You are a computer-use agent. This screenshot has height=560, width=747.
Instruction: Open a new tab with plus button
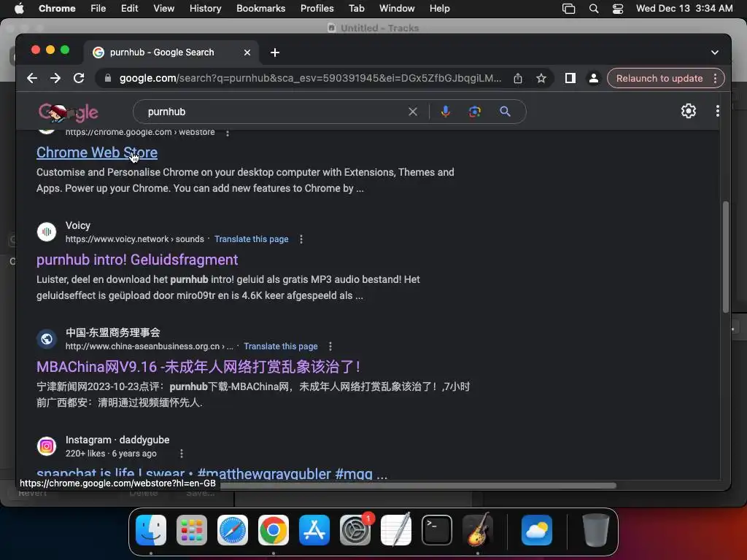(x=275, y=52)
